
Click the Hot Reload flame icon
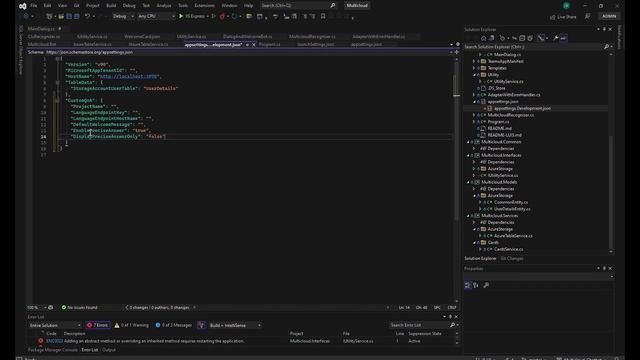tap(222, 16)
